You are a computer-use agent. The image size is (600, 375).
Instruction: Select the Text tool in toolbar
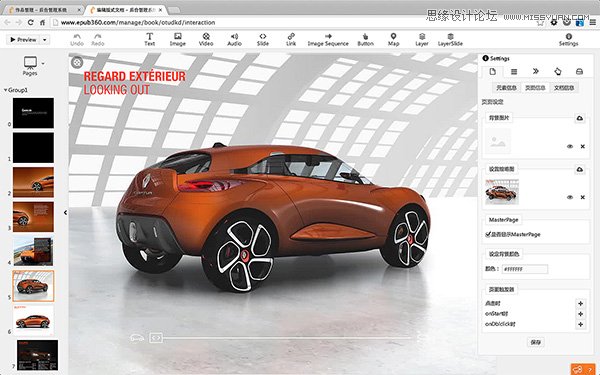tap(149, 39)
